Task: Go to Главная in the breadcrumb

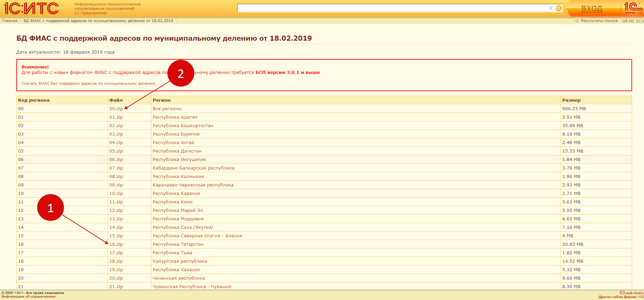Action: pyautogui.click(x=10, y=21)
